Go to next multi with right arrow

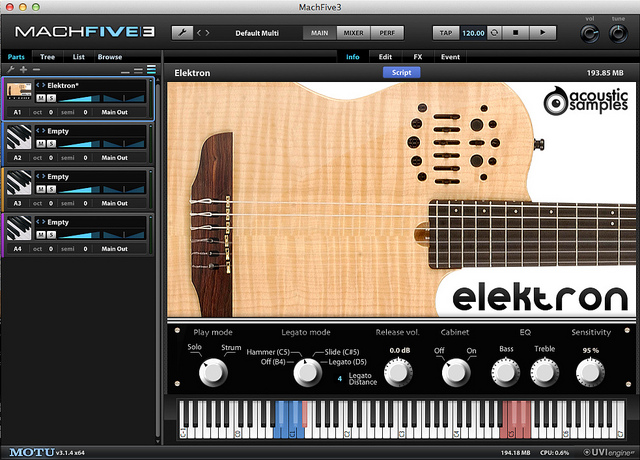[x=207, y=33]
